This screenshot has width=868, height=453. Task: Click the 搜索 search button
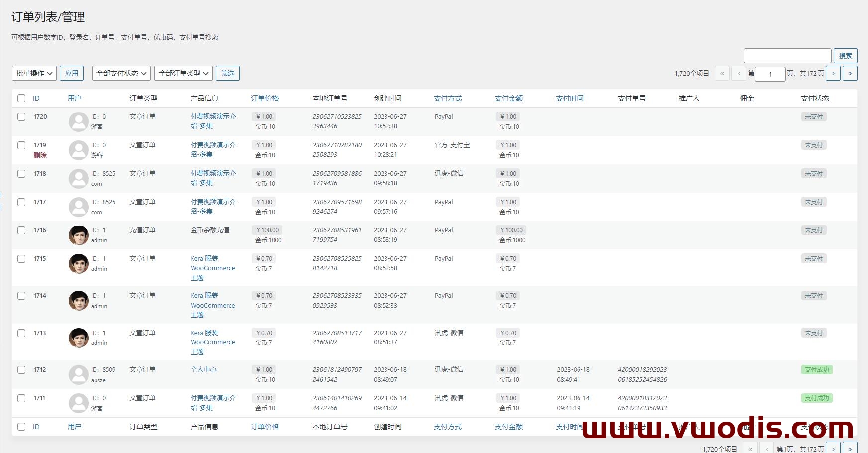click(x=845, y=55)
